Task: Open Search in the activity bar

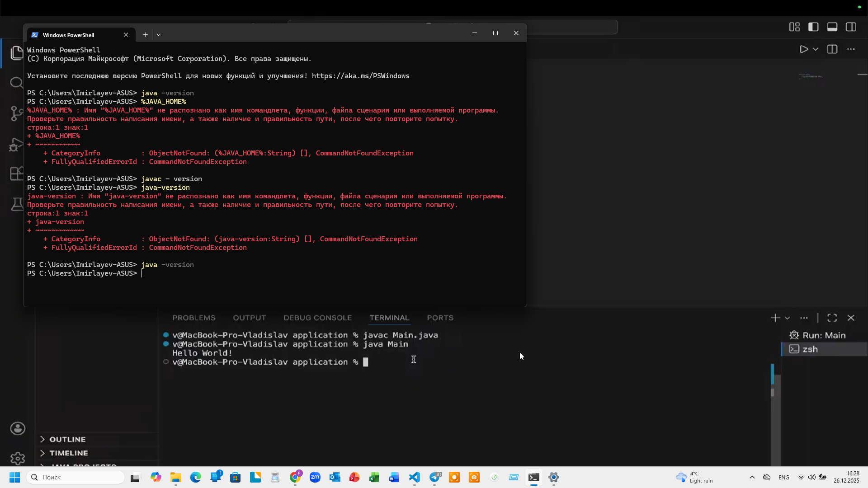Action: click(16, 83)
